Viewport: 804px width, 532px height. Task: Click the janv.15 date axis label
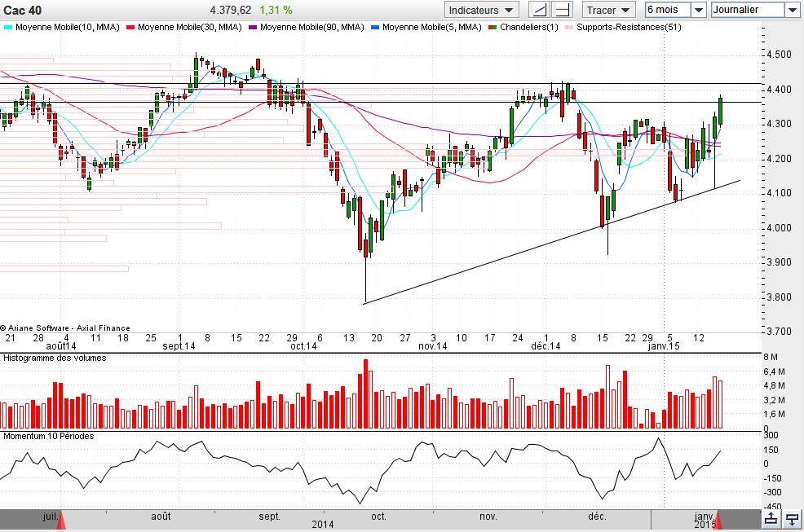click(x=664, y=346)
